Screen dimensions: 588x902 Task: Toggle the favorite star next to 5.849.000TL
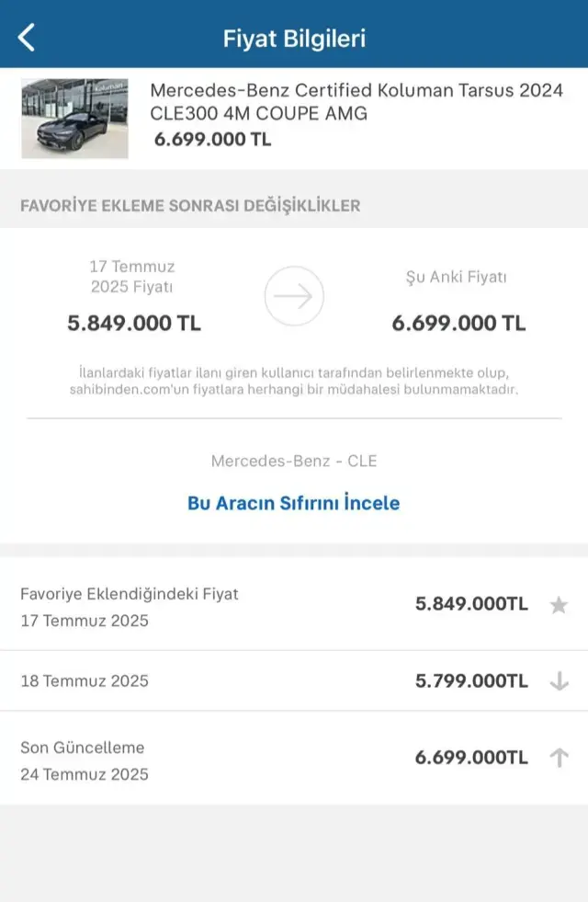click(560, 605)
